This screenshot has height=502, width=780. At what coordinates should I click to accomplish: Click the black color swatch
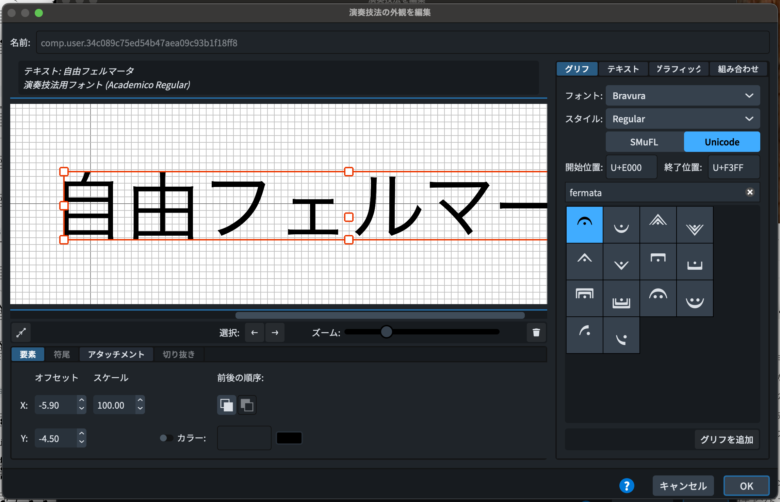289,438
